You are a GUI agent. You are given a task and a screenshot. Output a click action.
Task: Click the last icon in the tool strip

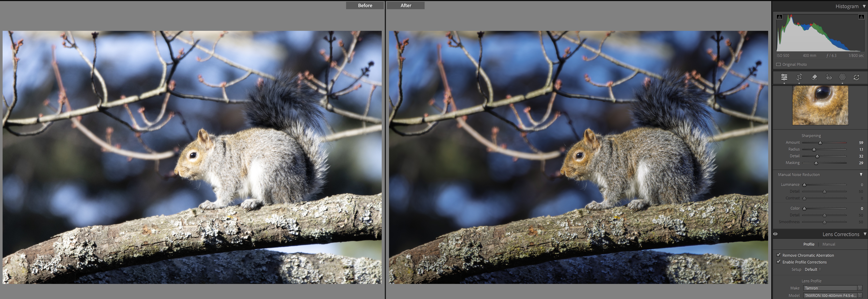coord(856,77)
